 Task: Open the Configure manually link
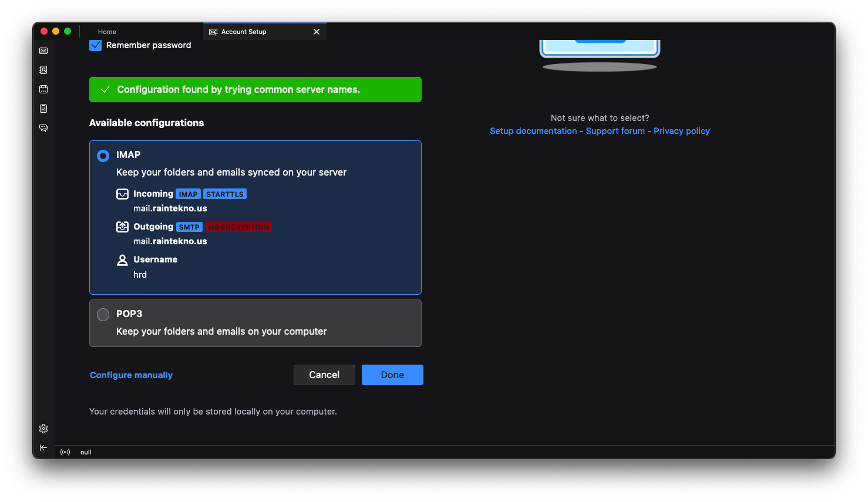pyautogui.click(x=131, y=375)
